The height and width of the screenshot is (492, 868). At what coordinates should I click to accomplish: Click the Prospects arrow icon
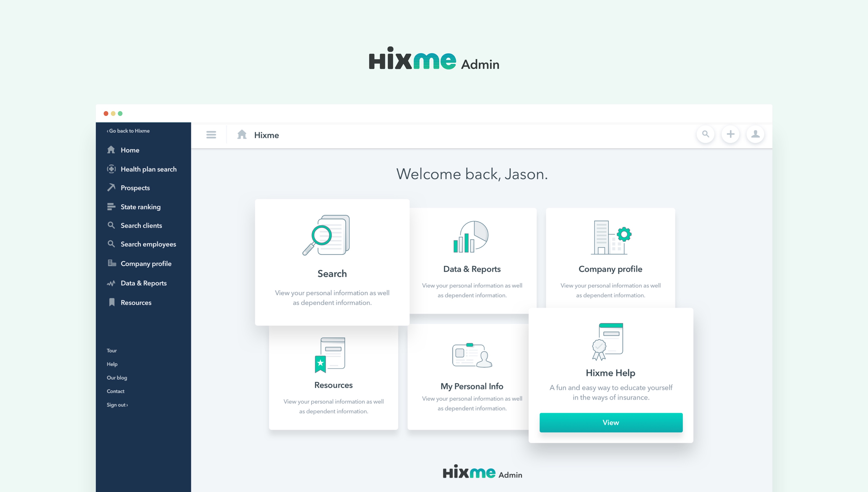tap(111, 187)
